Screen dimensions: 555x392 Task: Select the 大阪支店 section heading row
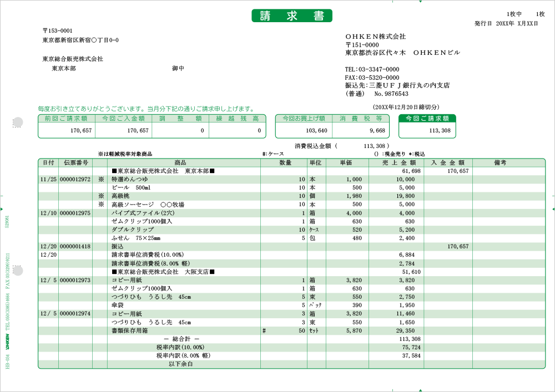pyautogui.click(x=292, y=272)
